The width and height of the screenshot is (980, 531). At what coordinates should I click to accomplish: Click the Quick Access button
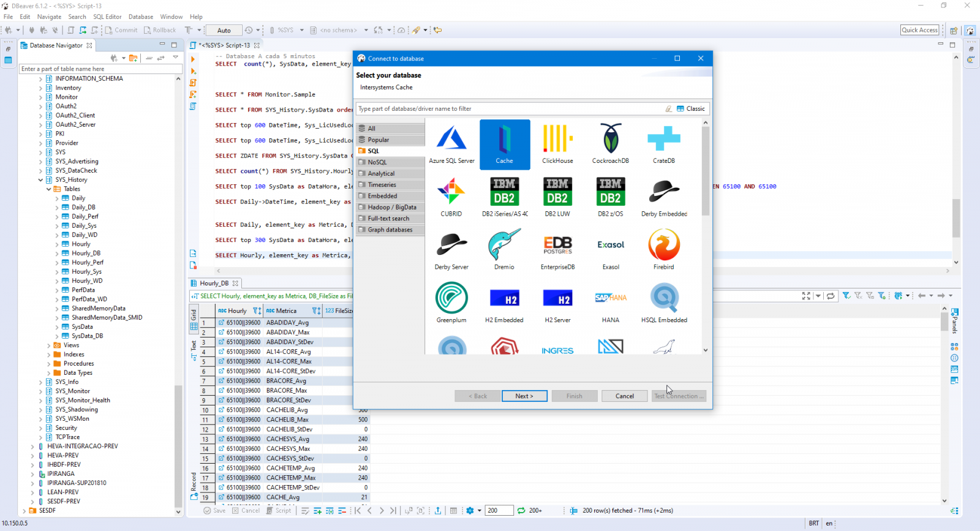click(x=920, y=30)
